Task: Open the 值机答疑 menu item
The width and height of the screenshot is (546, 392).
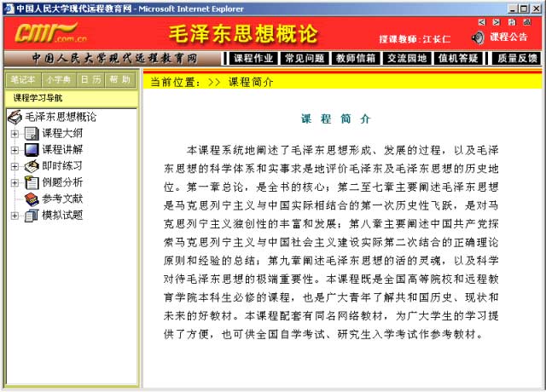Action: [x=458, y=58]
